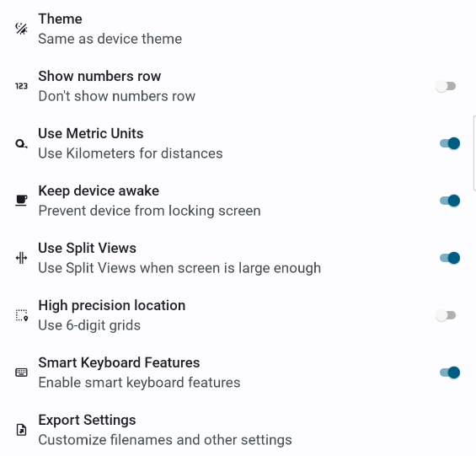This screenshot has width=476, height=456.
Task: Open the Theme selection option
Action: point(238,29)
